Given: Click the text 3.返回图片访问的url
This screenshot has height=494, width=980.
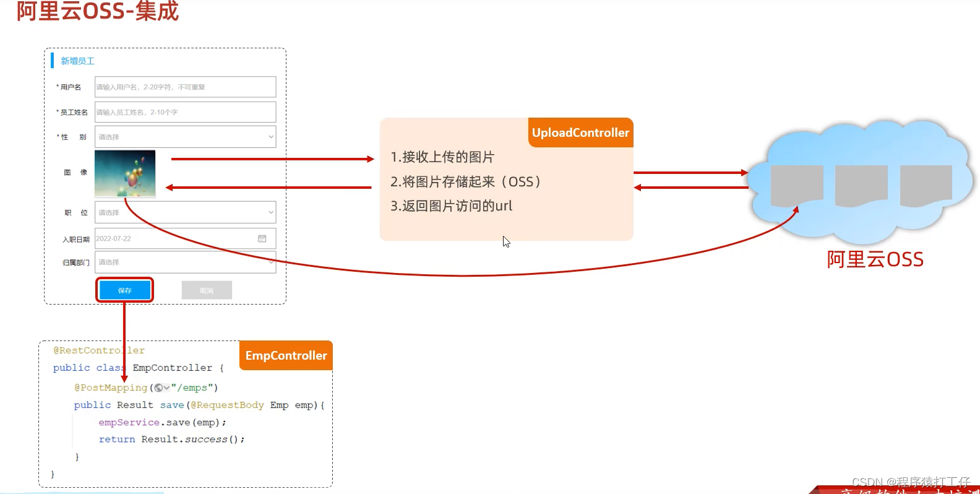Looking at the screenshot, I should [452, 206].
